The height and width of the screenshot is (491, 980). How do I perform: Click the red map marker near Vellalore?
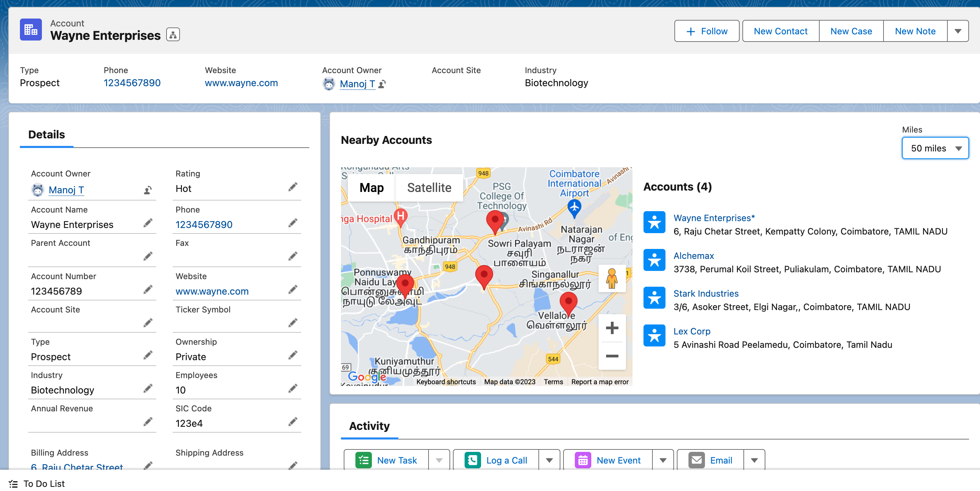tap(568, 303)
